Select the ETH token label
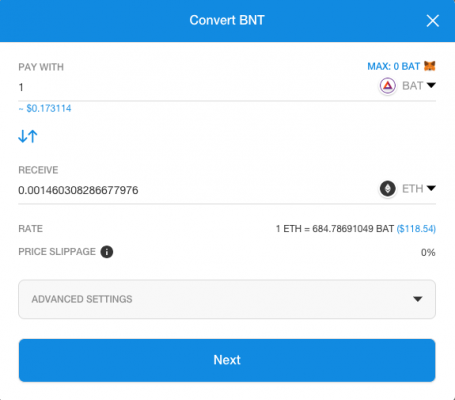The image size is (455, 400). 412,189
